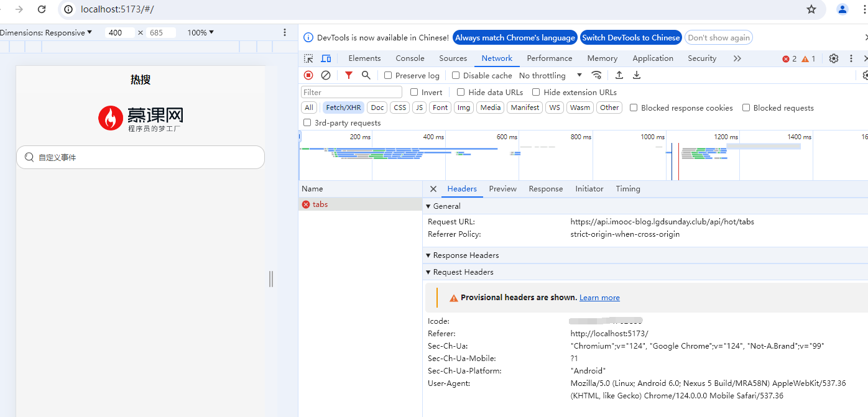The height and width of the screenshot is (417, 868).
Task: Check Hide extension URLs option
Action: tap(536, 92)
